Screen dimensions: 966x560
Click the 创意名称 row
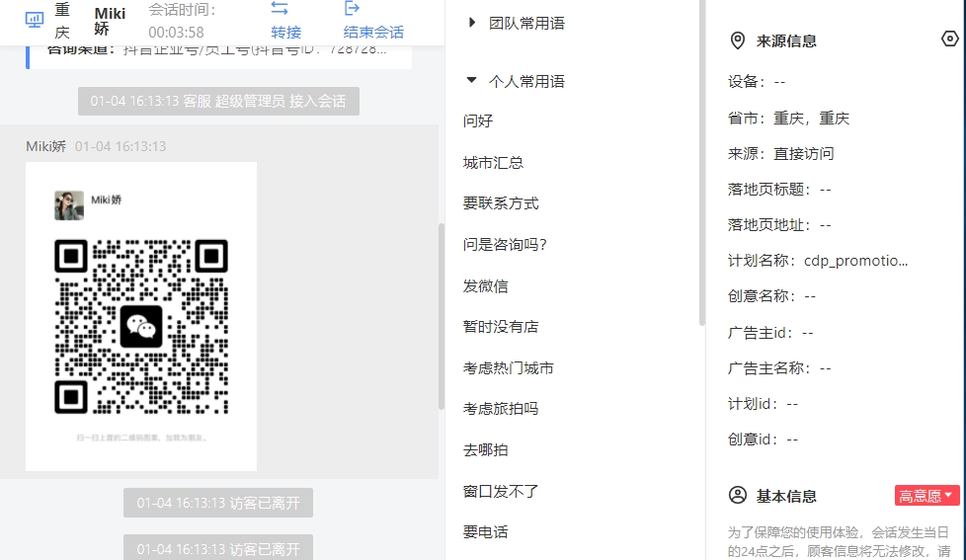[772, 296]
